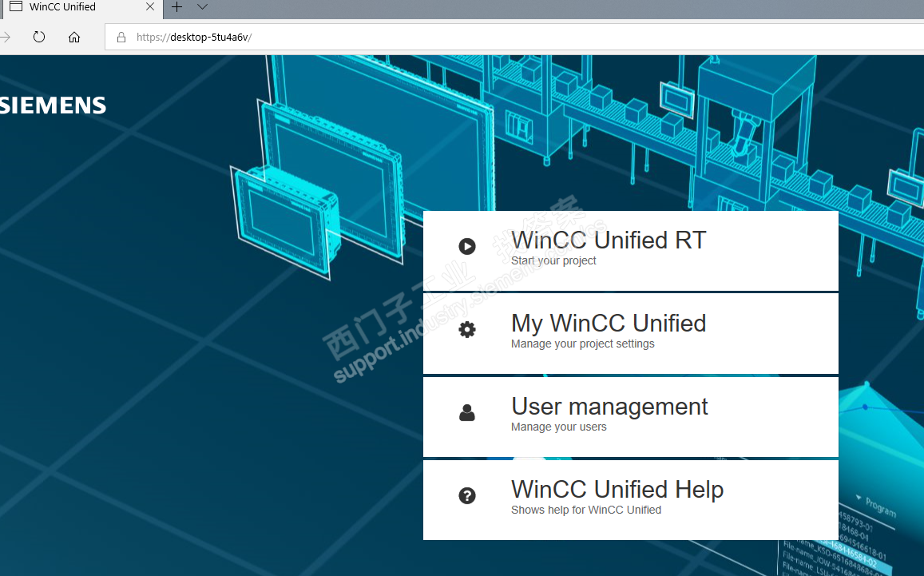Open the WinCC Unified Help tile
The image size is (924, 576).
click(x=631, y=500)
